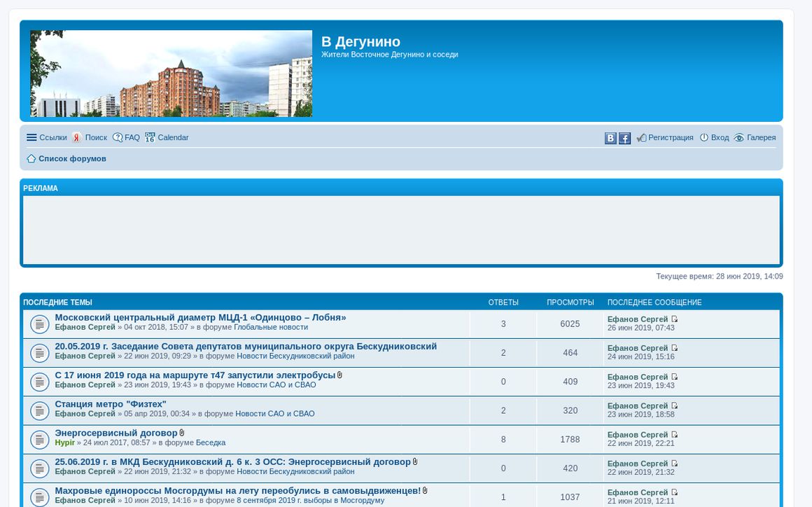Image resolution: width=812 pixels, height=507 pixels.
Task: Go to last post icon, 22 июн 21:32
Action: [x=674, y=464]
